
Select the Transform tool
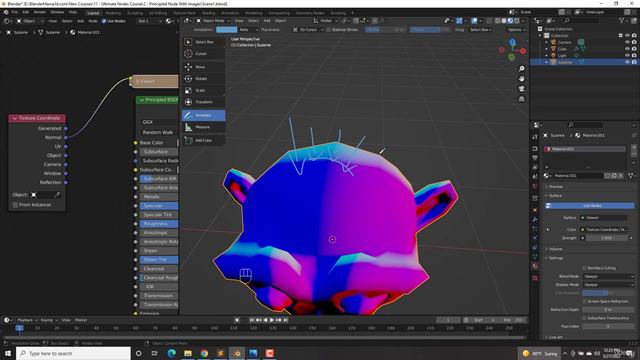[203, 102]
